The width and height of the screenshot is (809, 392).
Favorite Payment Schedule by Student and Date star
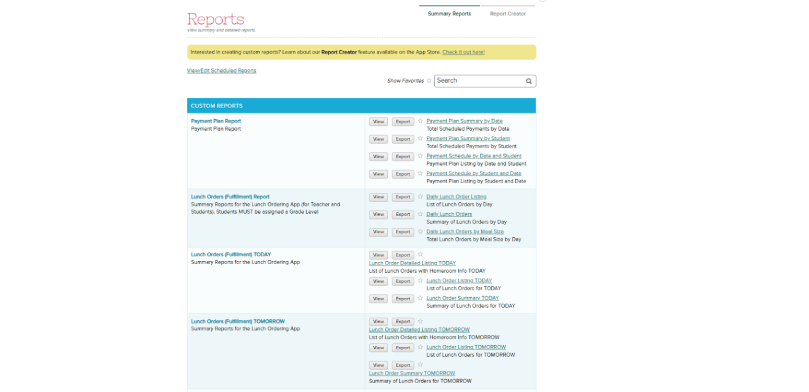coord(420,173)
